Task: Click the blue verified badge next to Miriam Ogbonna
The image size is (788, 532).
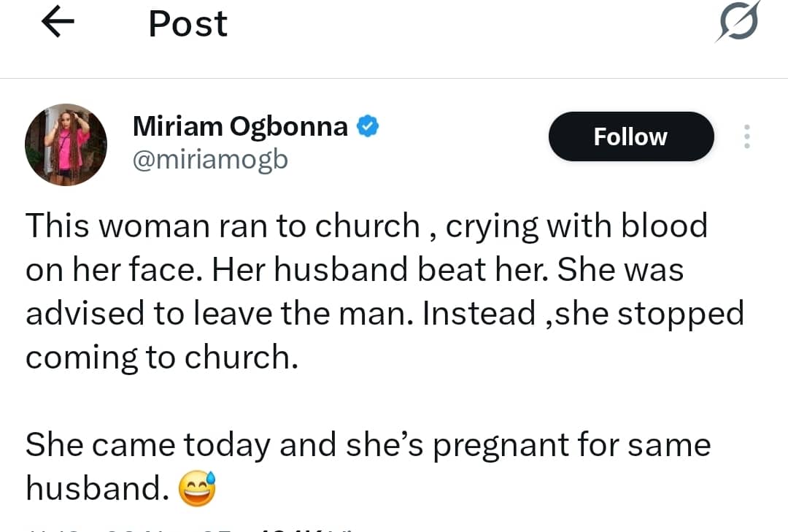Action: pos(366,126)
